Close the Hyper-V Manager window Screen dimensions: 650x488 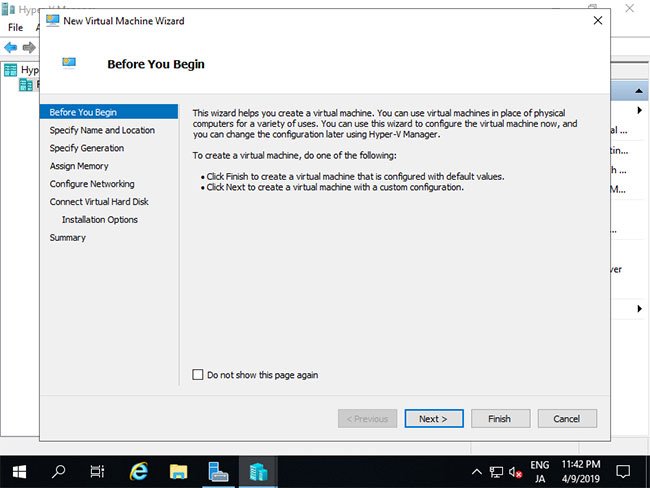tap(630, 8)
